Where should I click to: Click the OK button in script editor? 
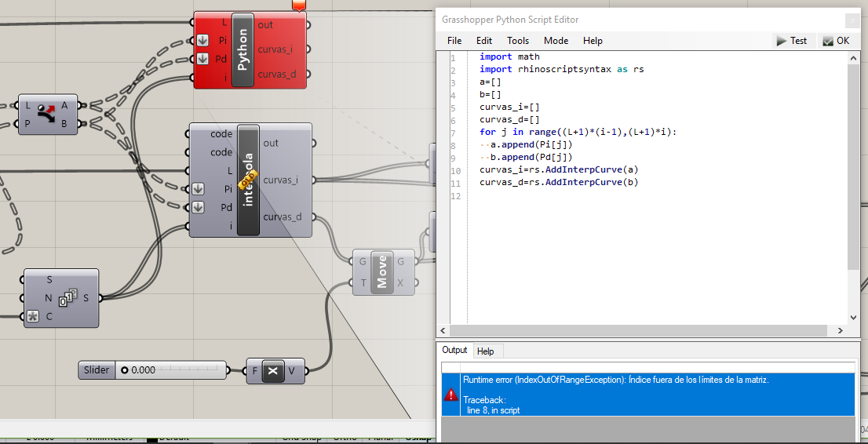pyautogui.click(x=836, y=41)
